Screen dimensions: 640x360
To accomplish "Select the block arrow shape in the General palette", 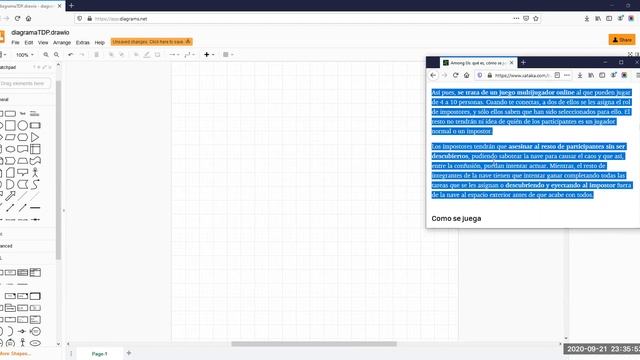I will (10, 196).
